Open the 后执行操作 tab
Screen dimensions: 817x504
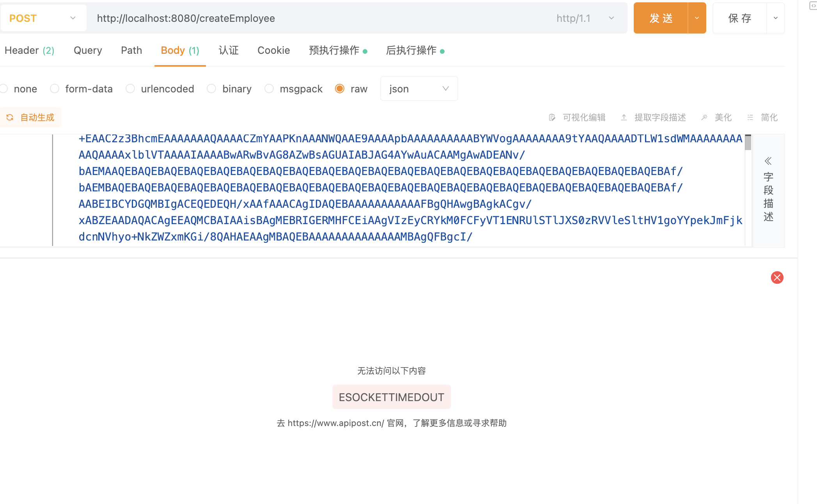click(415, 50)
